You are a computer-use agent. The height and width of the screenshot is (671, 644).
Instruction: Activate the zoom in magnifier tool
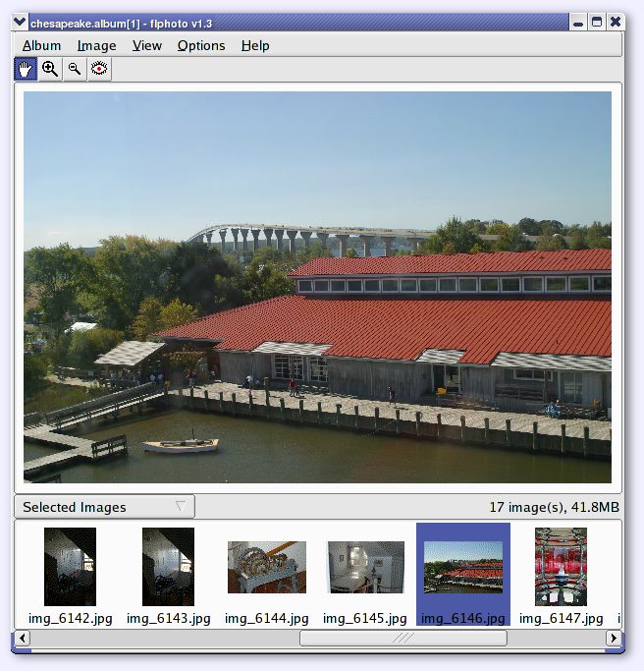(x=50, y=69)
